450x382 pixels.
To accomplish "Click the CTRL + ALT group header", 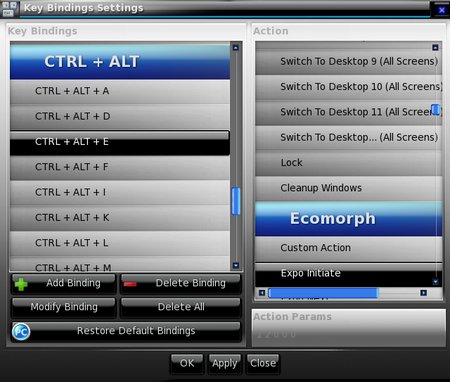I will coord(120,61).
